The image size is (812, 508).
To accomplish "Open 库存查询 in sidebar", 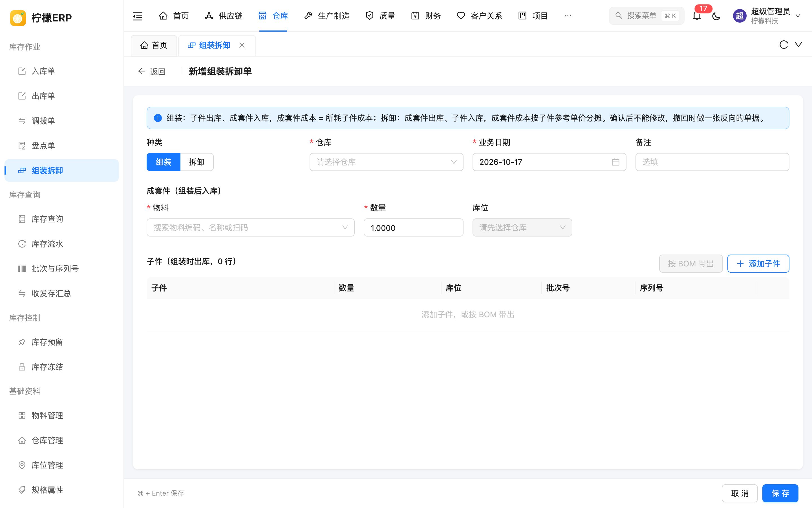I will point(62,219).
